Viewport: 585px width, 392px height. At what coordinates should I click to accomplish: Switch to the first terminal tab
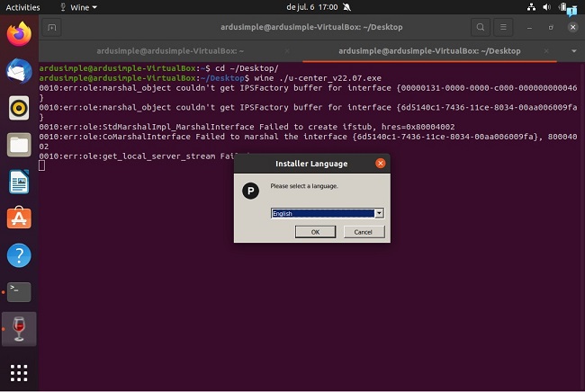click(171, 51)
